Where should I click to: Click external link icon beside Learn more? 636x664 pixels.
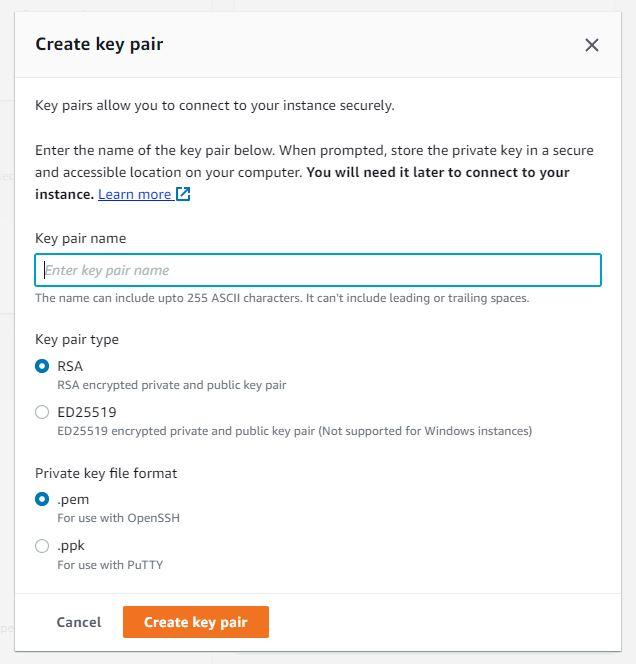coord(183,194)
